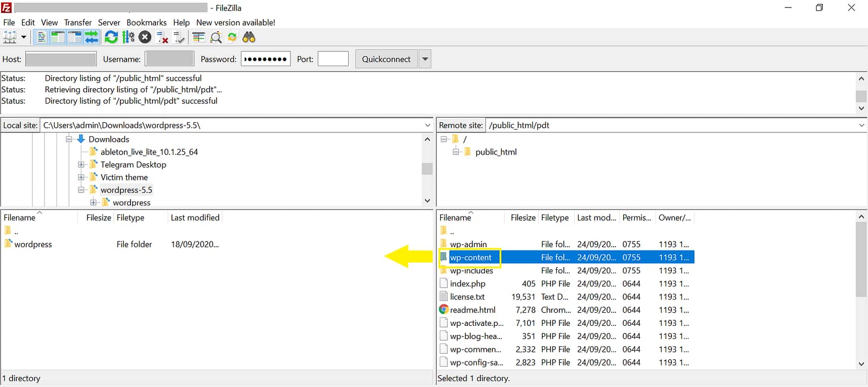Click the binoculars file search icon
The width and height of the screenshot is (868, 387).
[x=249, y=37]
